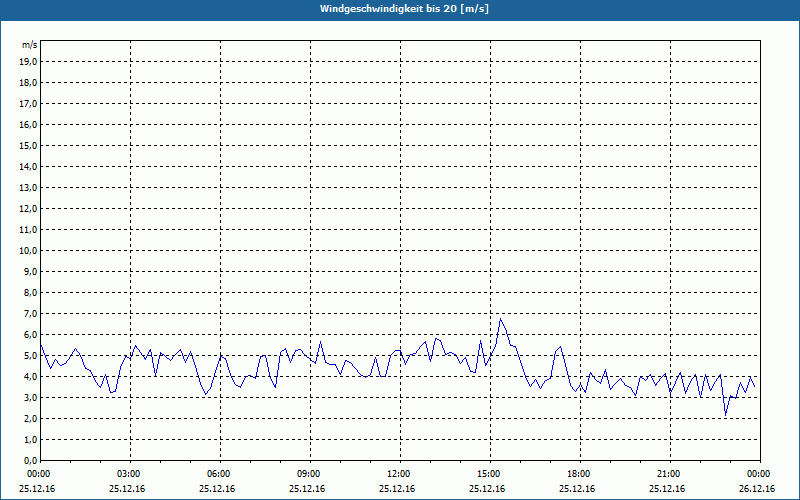
Task: Select the 18,0 y-axis label
Action: (x=28, y=83)
